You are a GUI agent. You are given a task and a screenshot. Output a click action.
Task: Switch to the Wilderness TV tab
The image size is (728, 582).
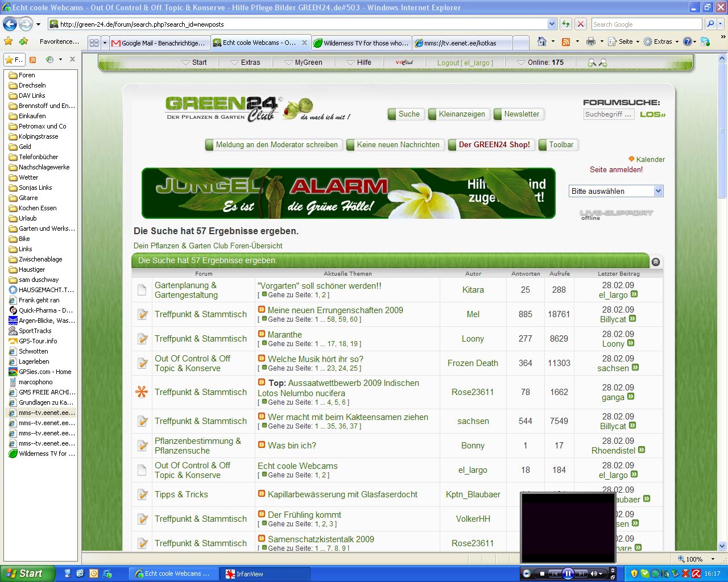(362, 43)
